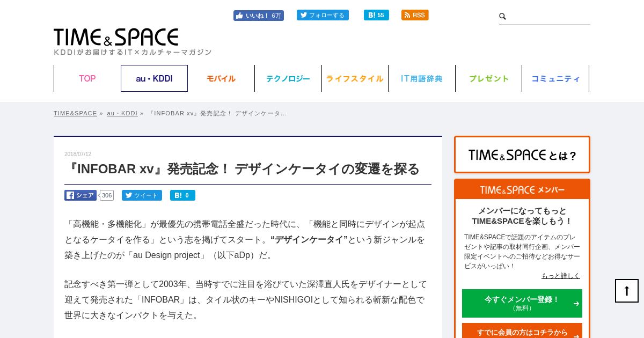The width and height of the screenshot is (644, 338).
Task: Click the TIME&SPACE メンバー orange header
Action: [522, 190]
